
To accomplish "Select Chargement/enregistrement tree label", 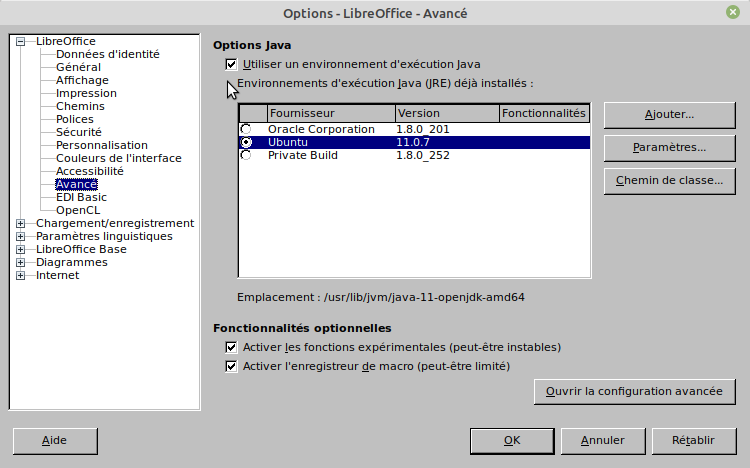I will pyautogui.click(x=115, y=223).
